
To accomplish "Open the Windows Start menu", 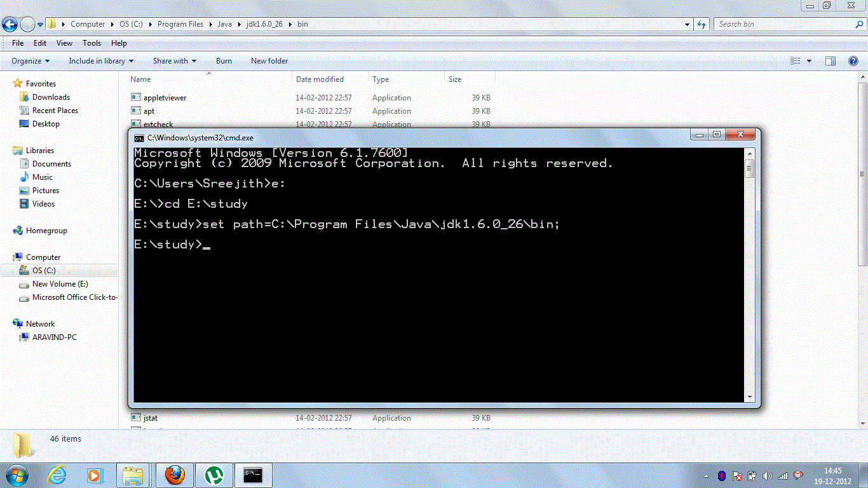I will pyautogui.click(x=16, y=475).
